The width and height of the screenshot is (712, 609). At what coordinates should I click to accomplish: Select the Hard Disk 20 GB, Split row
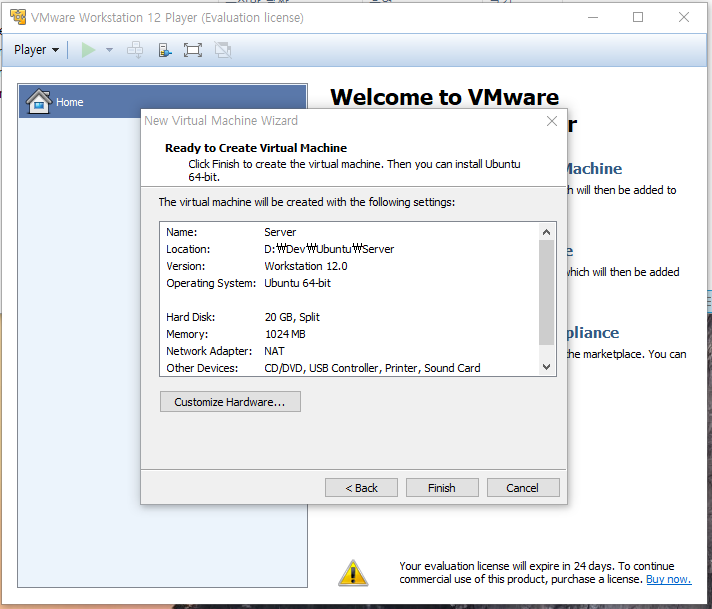pos(350,317)
